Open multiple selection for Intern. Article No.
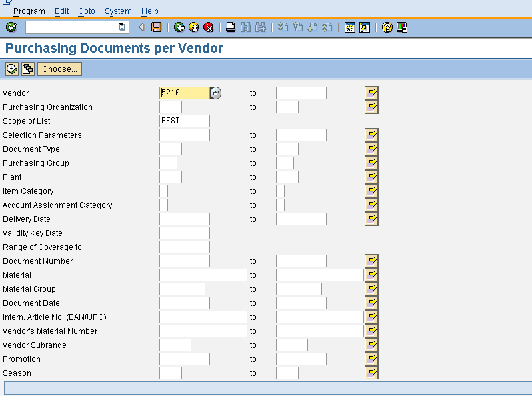The width and height of the screenshot is (532, 396). tap(371, 317)
